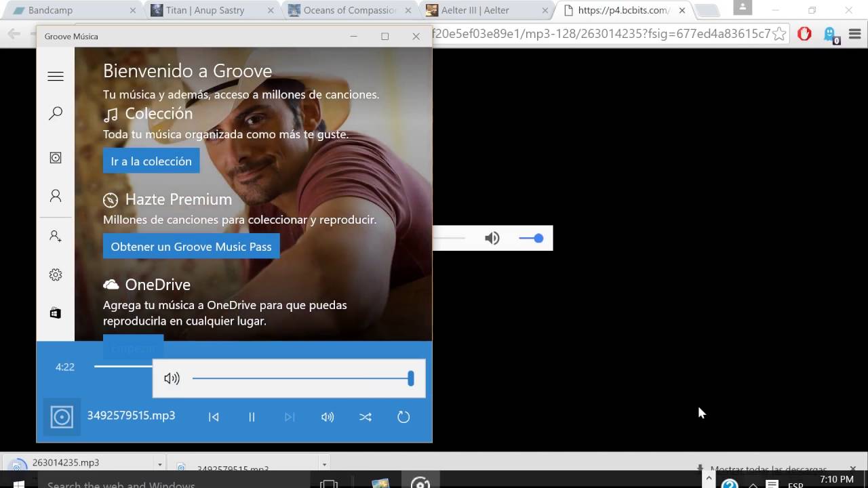Mute browser audio player speaker icon
Screen dimensions: 868x488
tap(492, 238)
